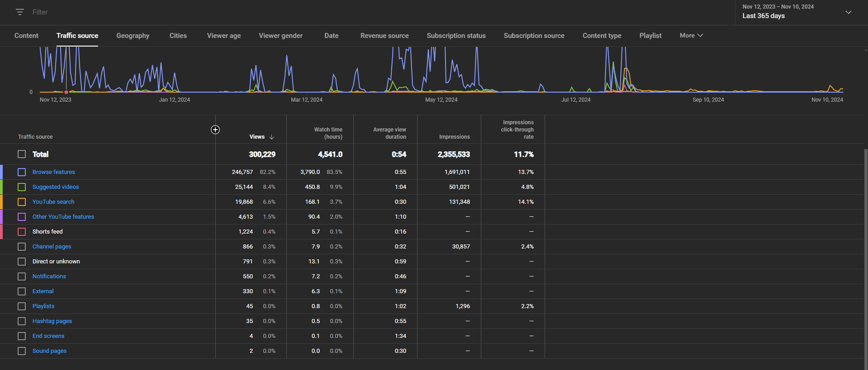This screenshot has width=868, height=370.
Task: Open the date range dropdown
Action: tap(848, 12)
